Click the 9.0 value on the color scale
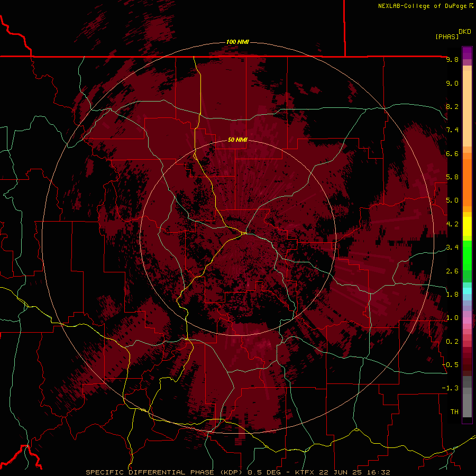The height and width of the screenshot is (476, 476). 452,83
